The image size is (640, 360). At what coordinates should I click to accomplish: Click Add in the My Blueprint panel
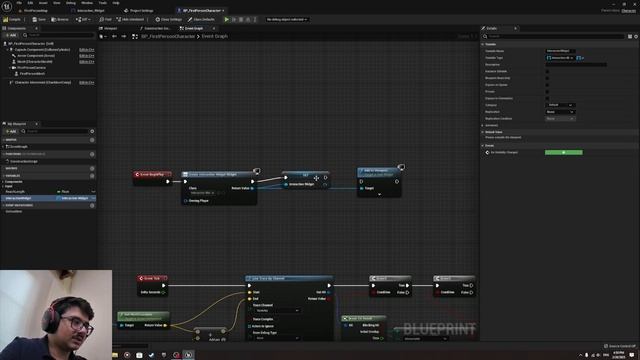point(11,131)
